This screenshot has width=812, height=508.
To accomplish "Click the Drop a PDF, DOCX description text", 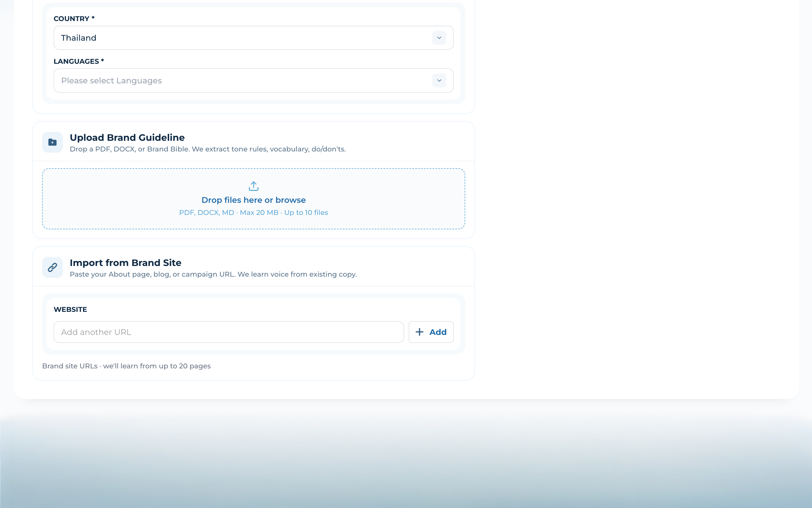I will [208, 149].
